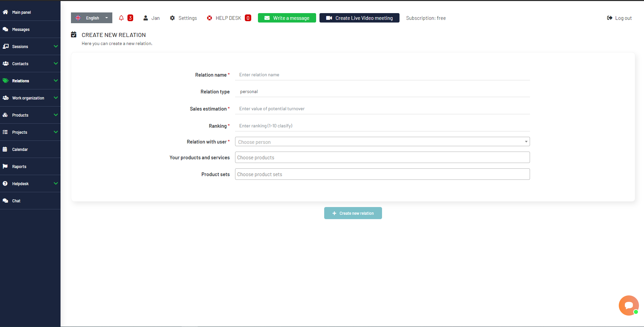Open the Choose person dropdown
644x327 pixels.
point(382,141)
